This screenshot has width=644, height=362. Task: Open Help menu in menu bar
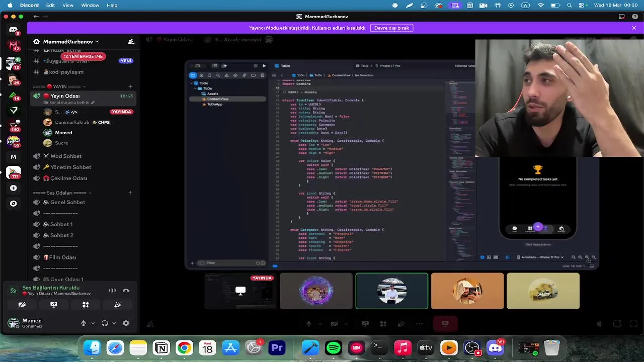pos(112,5)
